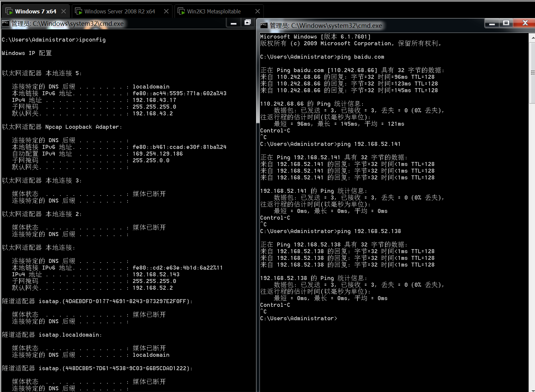Minimize the left ipconfig cmd window
Image resolution: width=535 pixels, height=392 pixels.
tap(234, 23)
